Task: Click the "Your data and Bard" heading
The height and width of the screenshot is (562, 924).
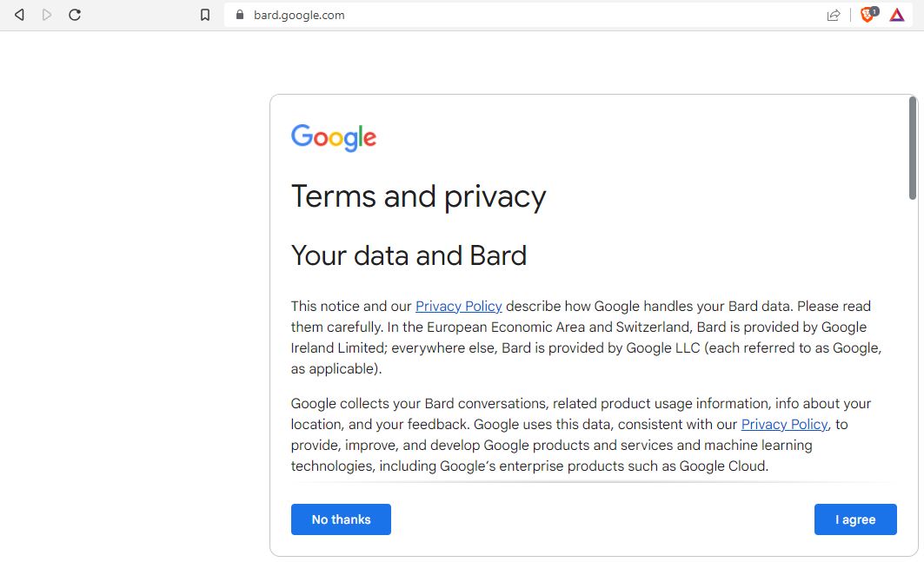Action: tap(409, 255)
